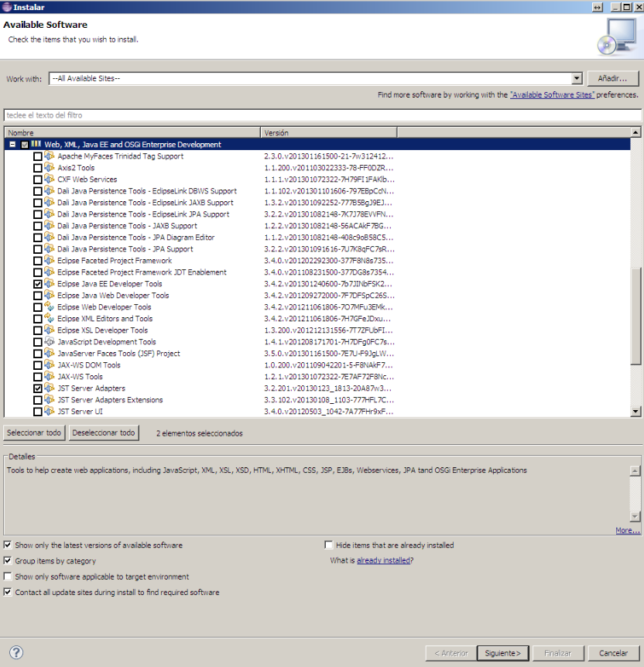
Task: Click the filter text input field
Action: [x=322, y=115]
